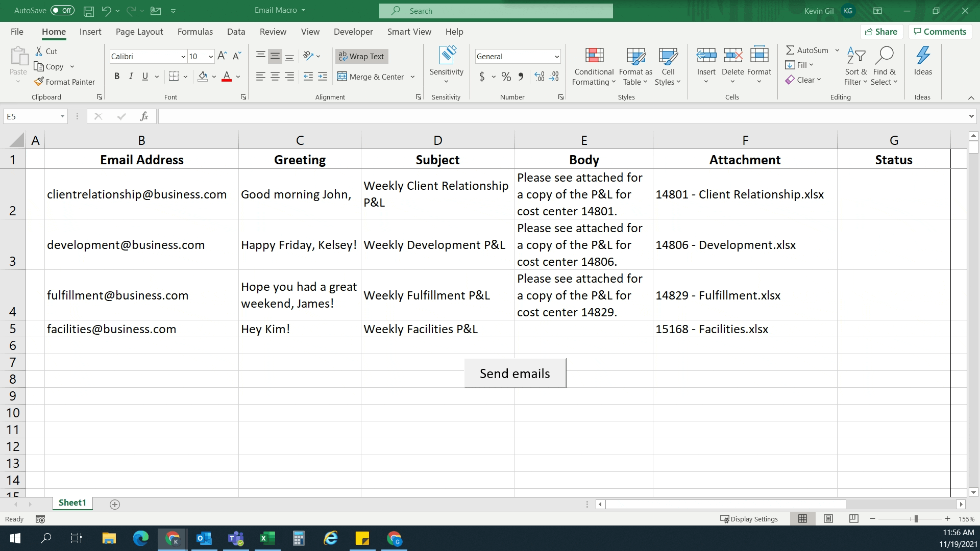Switch to Page Break Preview icon
This screenshot has height=551, width=980.
[x=853, y=519]
